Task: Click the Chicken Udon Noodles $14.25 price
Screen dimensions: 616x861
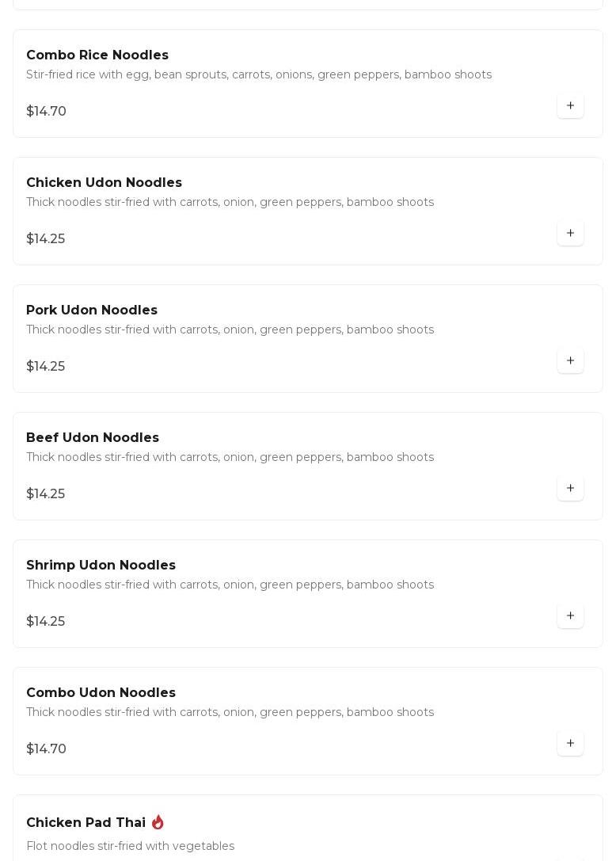Action: (x=46, y=238)
